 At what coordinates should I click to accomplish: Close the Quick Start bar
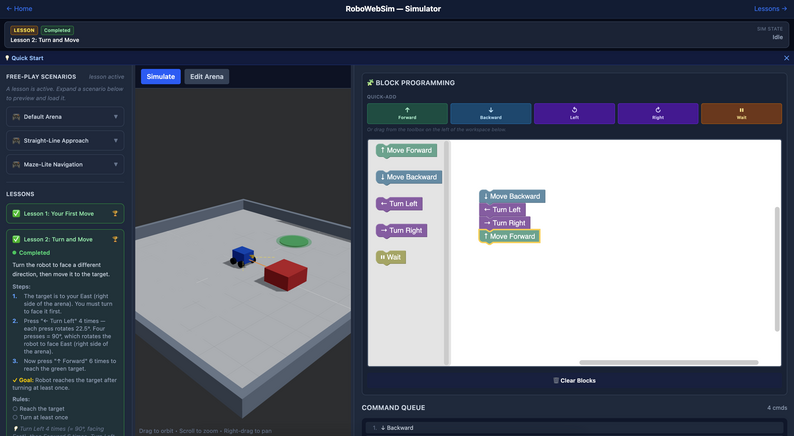(x=786, y=58)
